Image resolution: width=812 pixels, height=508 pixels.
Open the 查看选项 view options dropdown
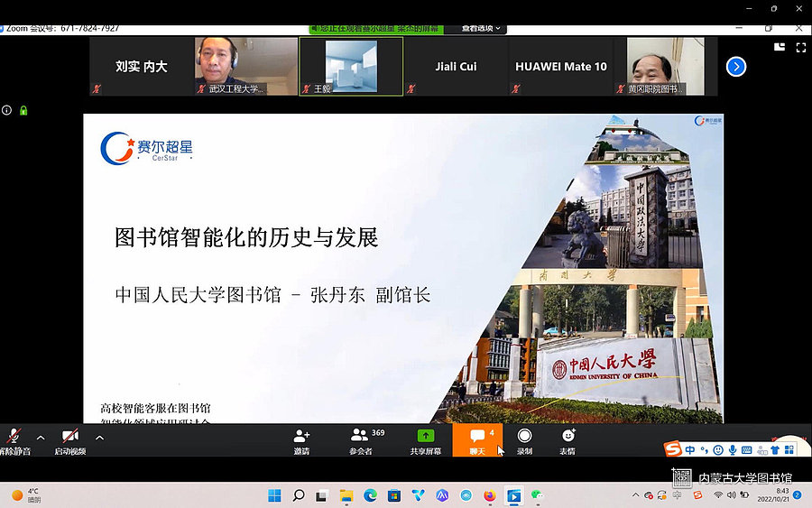point(481,29)
